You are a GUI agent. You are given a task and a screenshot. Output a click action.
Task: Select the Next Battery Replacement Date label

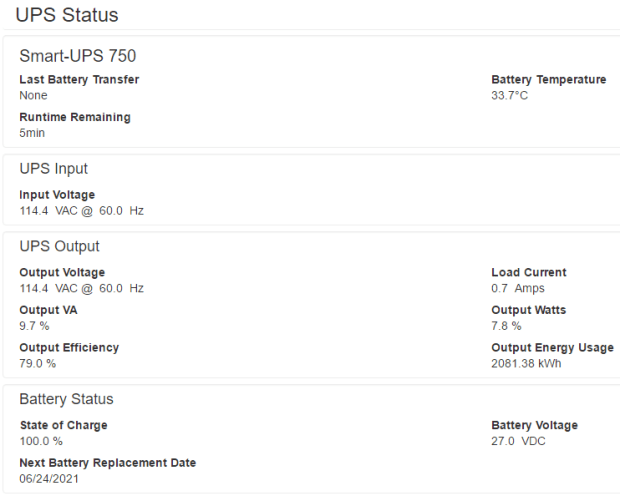click(108, 463)
